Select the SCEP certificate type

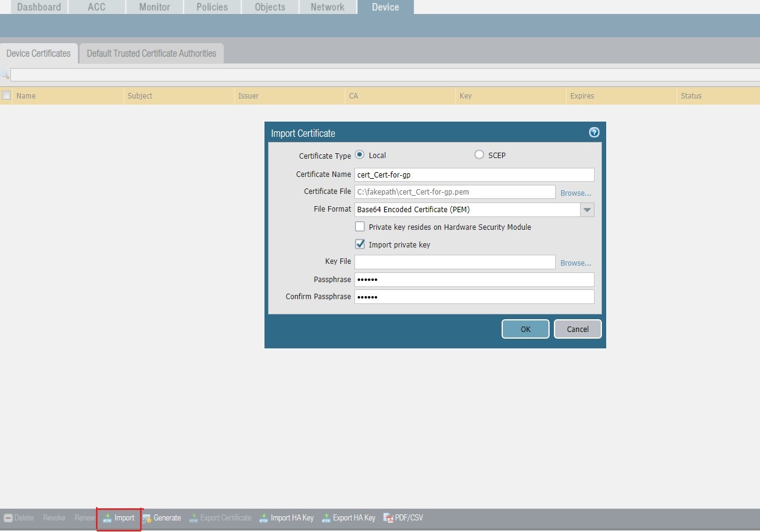(x=478, y=154)
